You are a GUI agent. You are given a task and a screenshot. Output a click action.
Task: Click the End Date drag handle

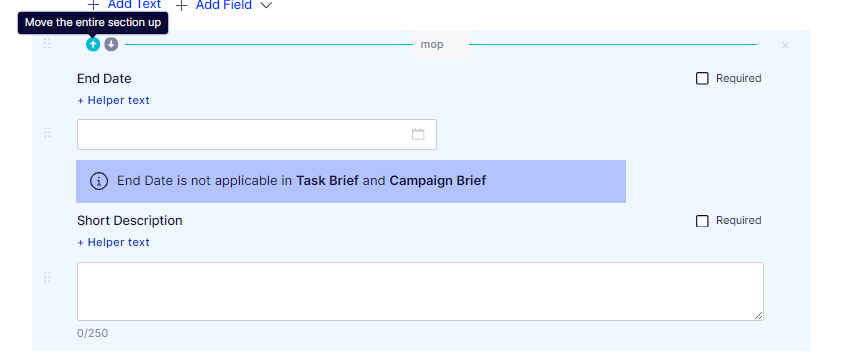(x=47, y=132)
